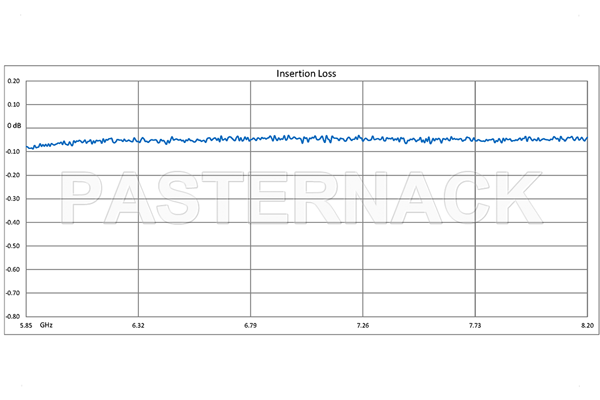Click the 7.26 frequency axis label
This screenshot has width=600, height=400.
363,326
